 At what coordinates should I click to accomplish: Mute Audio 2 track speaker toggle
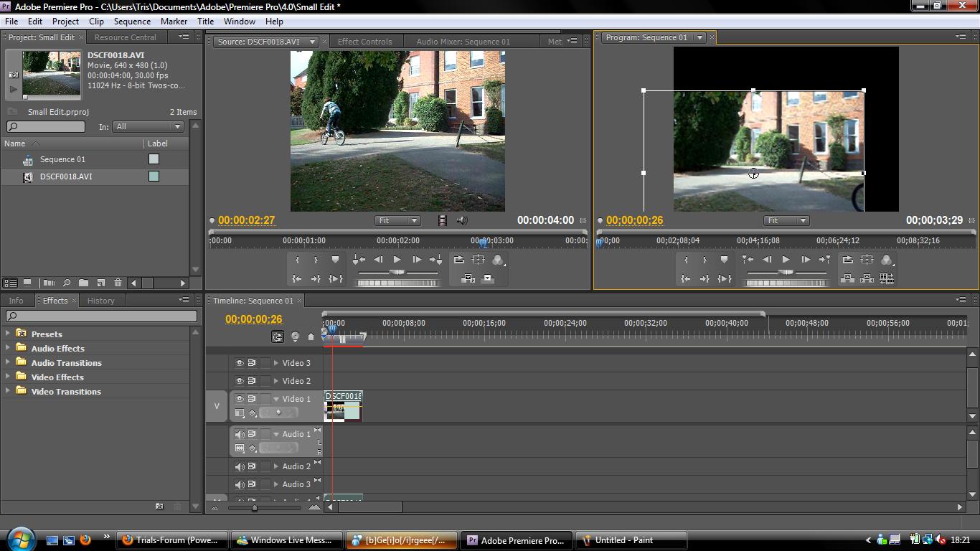(240, 466)
